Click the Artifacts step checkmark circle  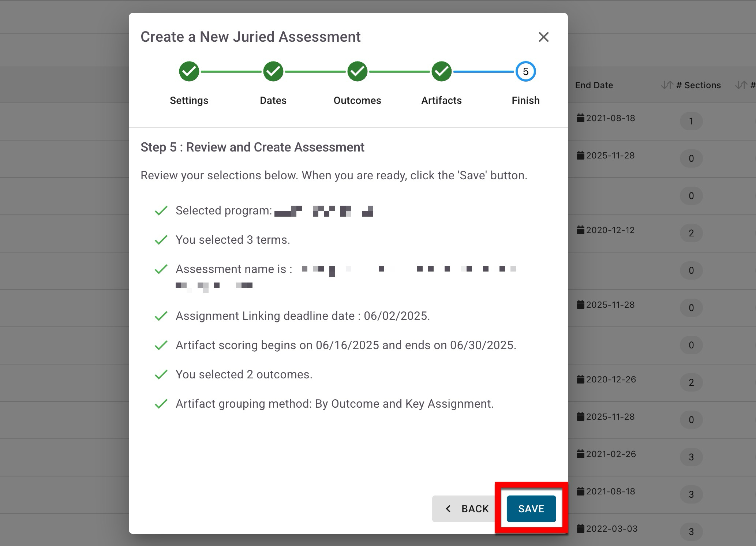point(441,71)
